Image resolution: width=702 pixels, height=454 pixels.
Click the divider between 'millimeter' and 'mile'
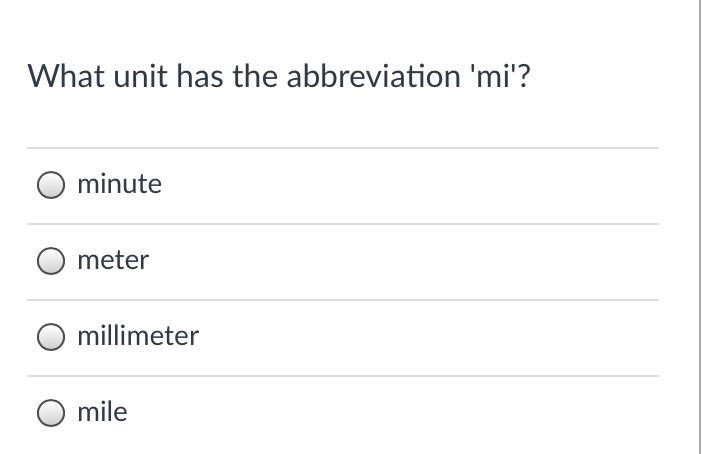343,376
